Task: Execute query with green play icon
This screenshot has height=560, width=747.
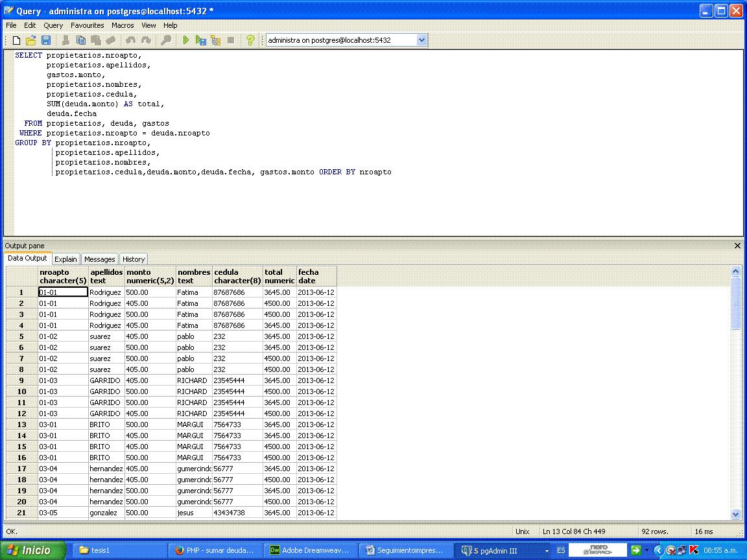Action: 186,40
